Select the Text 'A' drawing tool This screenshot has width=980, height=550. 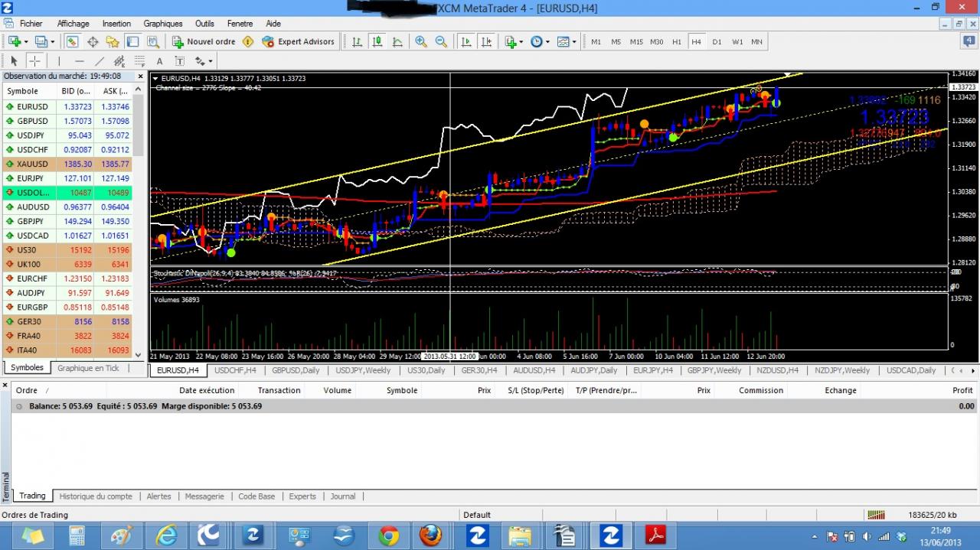point(159,61)
